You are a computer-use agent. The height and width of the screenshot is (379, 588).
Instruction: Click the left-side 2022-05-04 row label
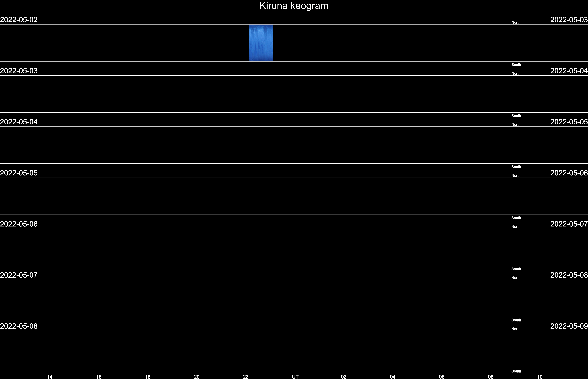pos(19,122)
